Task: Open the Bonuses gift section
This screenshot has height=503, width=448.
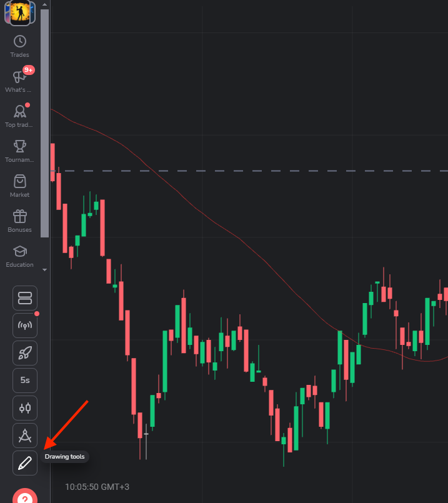Action: pos(20,221)
